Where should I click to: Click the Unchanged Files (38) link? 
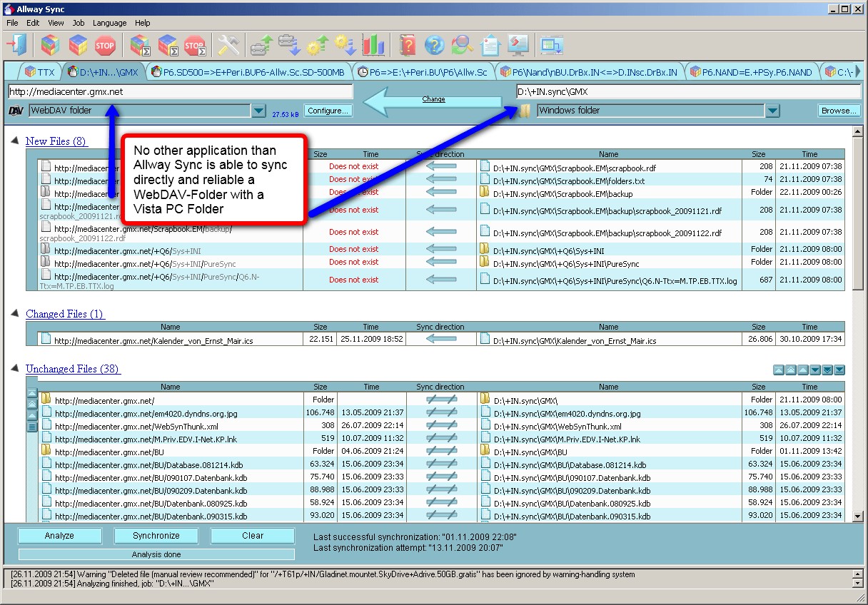tap(73, 369)
